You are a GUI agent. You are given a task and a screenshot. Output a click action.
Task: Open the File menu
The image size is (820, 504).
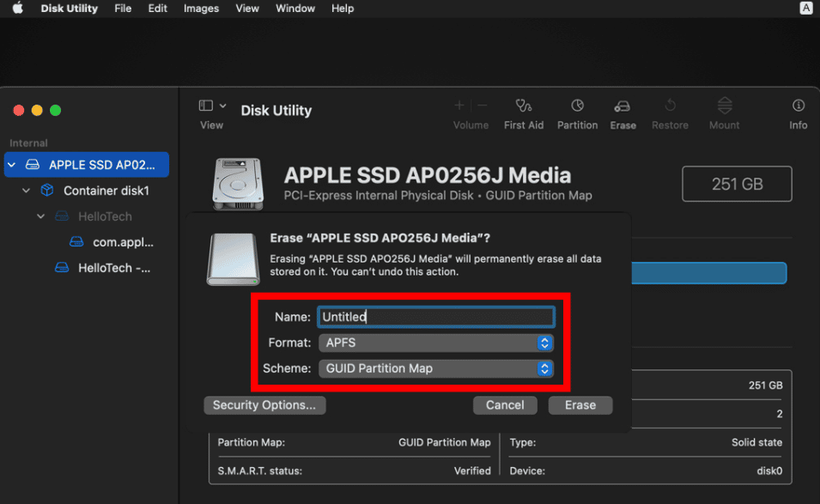pyautogui.click(x=123, y=9)
